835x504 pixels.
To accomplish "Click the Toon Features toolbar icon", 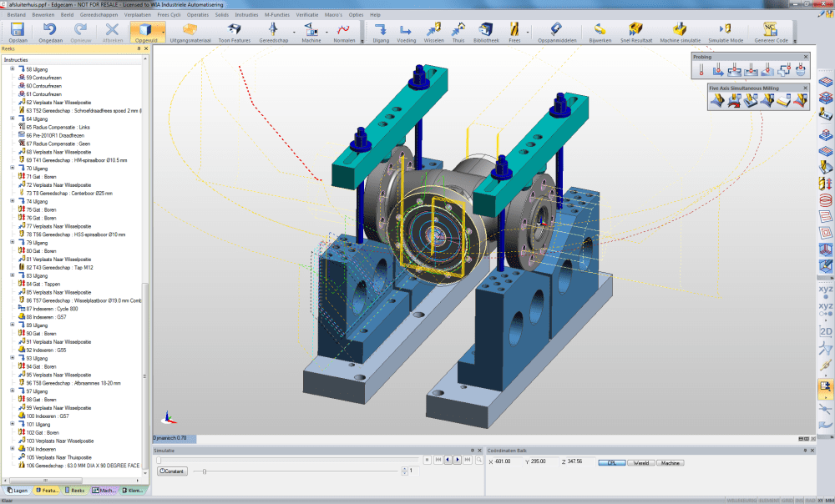I will 234,33.
